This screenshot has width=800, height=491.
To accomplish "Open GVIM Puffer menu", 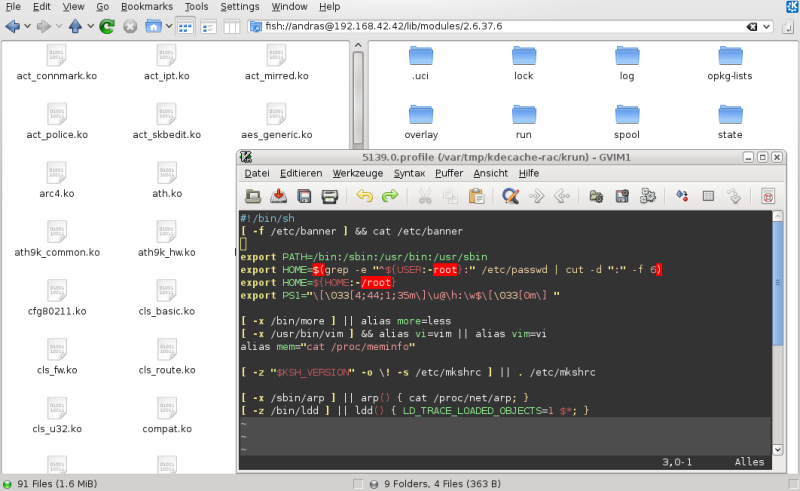I will pyautogui.click(x=449, y=173).
